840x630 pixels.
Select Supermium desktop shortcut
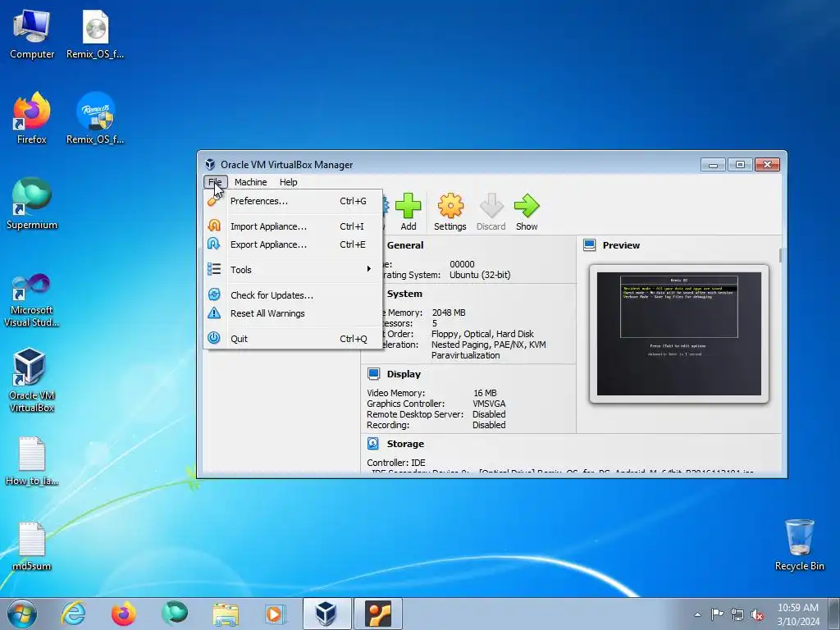pyautogui.click(x=32, y=204)
